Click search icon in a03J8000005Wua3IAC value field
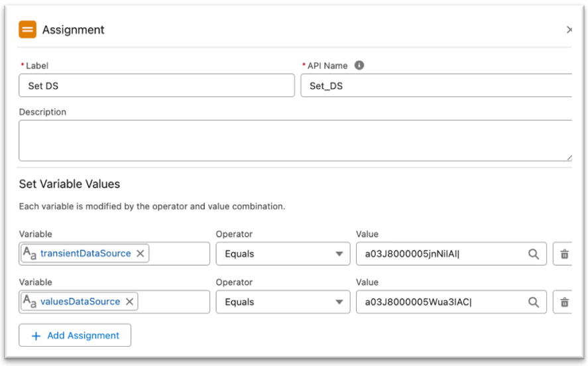 click(533, 302)
